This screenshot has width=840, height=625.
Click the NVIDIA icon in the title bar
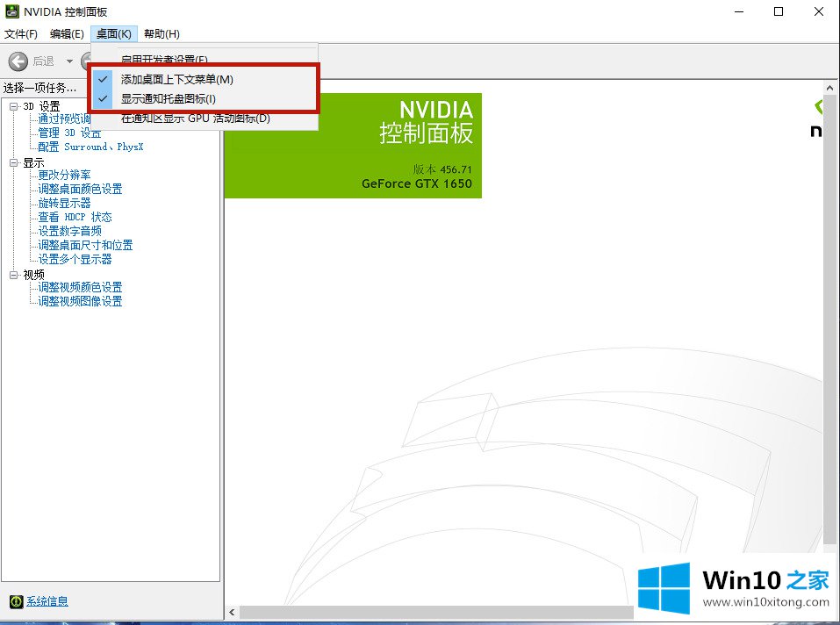[11, 11]
